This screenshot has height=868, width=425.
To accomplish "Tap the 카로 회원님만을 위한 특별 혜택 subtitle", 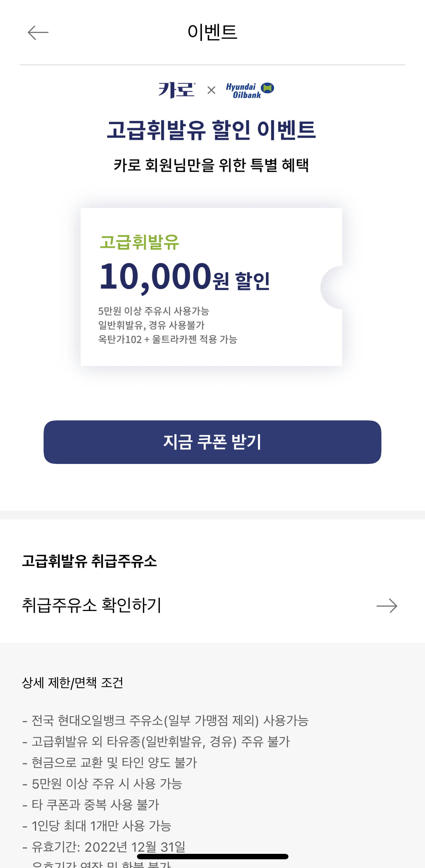I will pos(211,165).
